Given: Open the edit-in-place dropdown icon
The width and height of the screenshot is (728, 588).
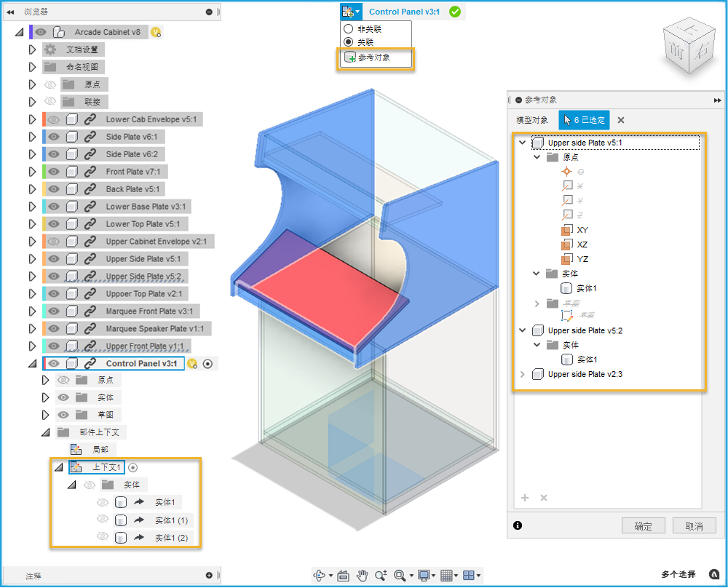Looking at the screenshot, I should click(x=351, y=12).
